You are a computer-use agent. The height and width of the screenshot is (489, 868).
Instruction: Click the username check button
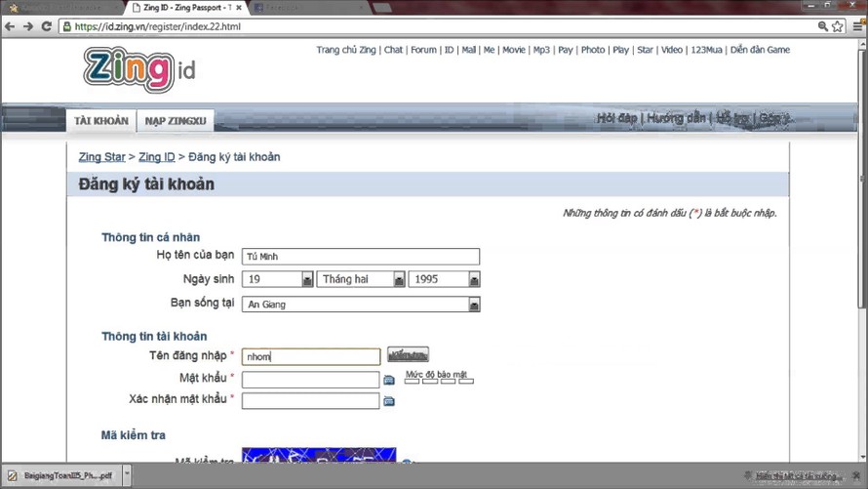[x=408, y=354]
